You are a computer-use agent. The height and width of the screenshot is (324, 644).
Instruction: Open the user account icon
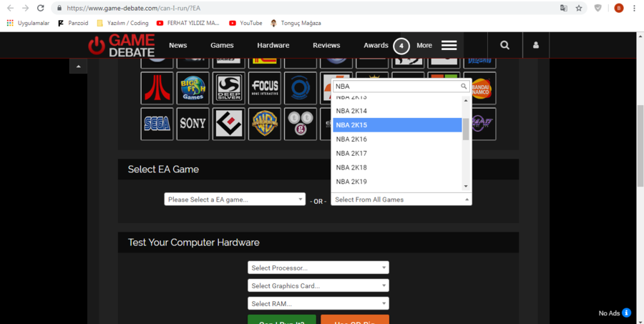tap(535, 45)
